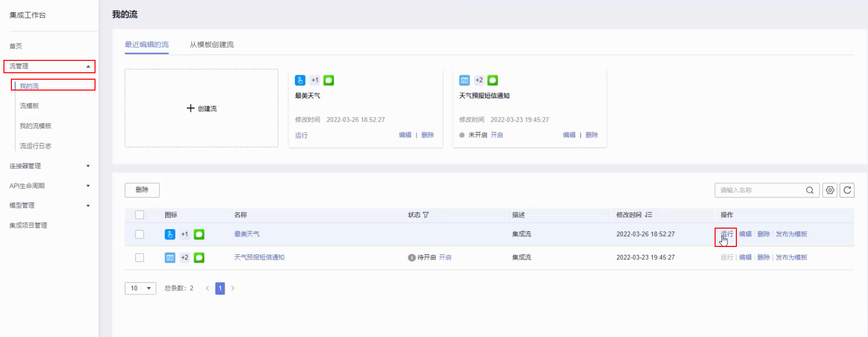The width and height of the screenshot is (868, 337).
Task: Click the calendar icon on 天气预报短信通知 card
Action: coord(464,80)
